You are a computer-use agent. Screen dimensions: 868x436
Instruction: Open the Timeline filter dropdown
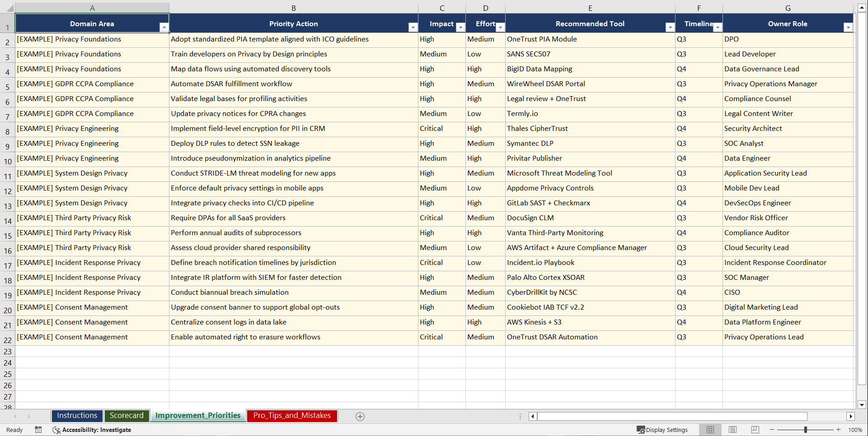coord(718,27)
